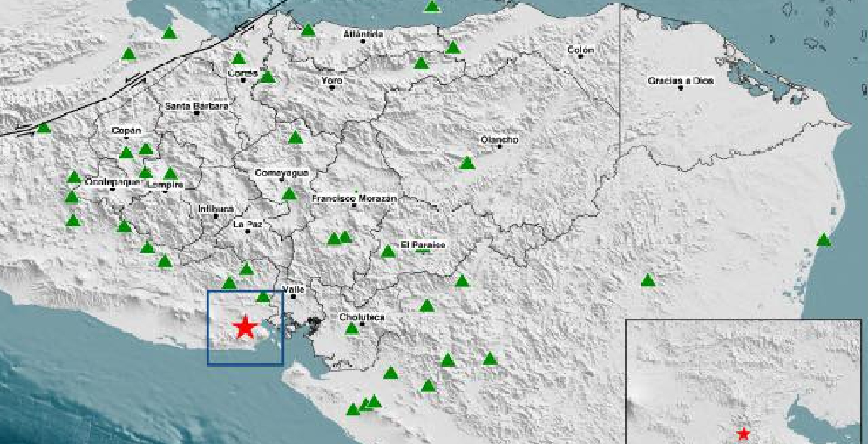Open the inset map in bottom-right corner
The image size is (868, 444).
[x=746, y=381]
